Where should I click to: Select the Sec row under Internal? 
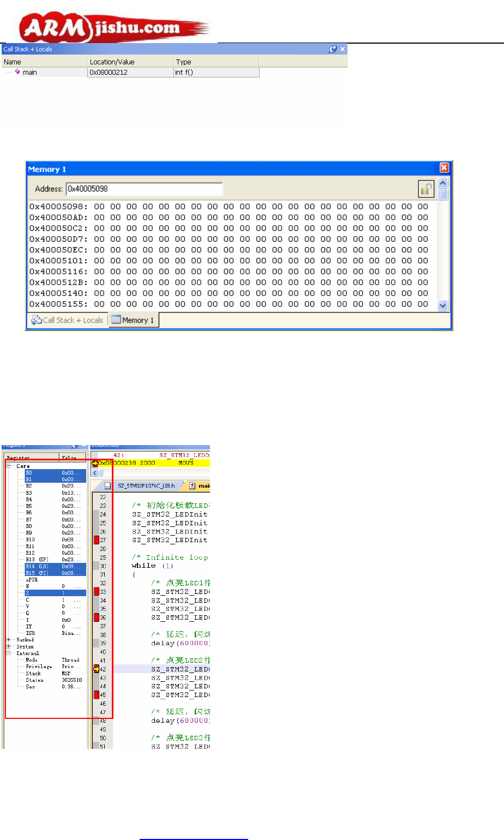tap(55, 687)
